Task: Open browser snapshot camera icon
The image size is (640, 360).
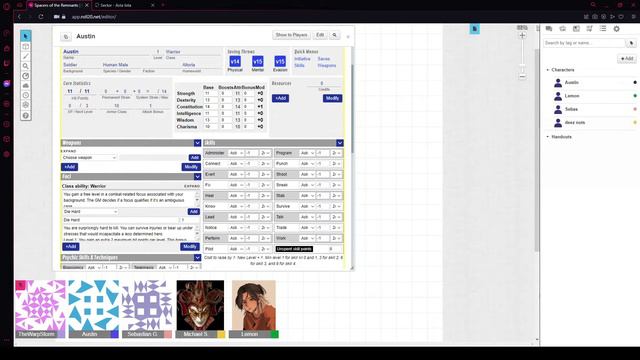Action: [595, 17]
